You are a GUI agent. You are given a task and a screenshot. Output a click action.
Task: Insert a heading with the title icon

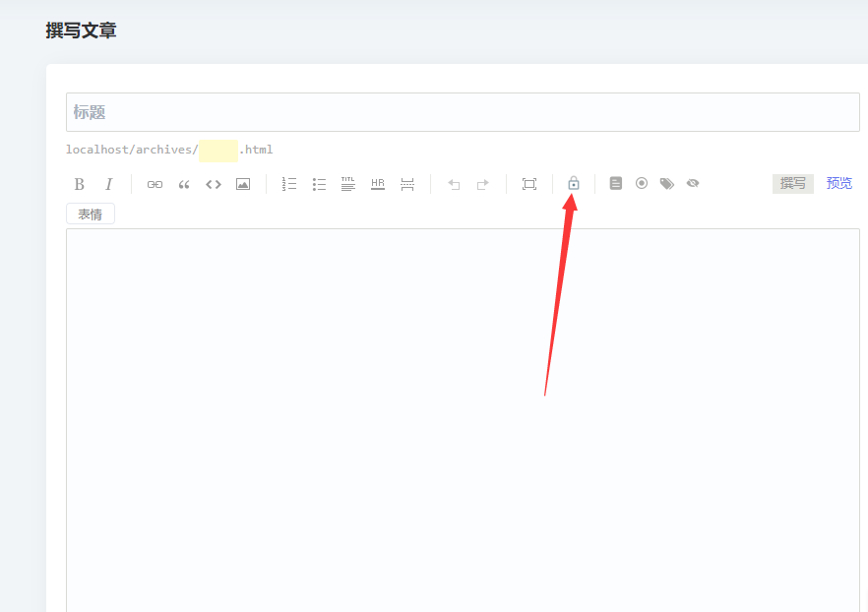point(348,184)
